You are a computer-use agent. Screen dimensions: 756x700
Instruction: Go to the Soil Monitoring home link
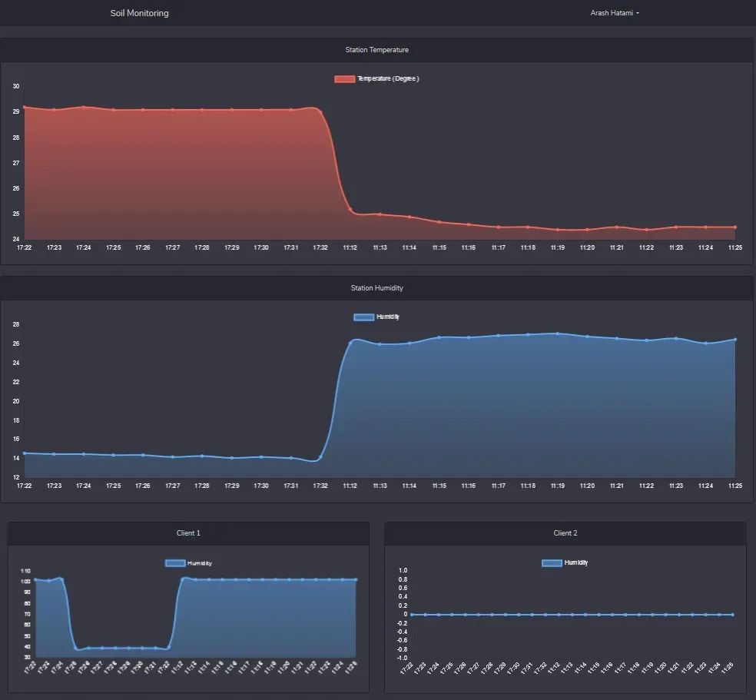point(139,13)
